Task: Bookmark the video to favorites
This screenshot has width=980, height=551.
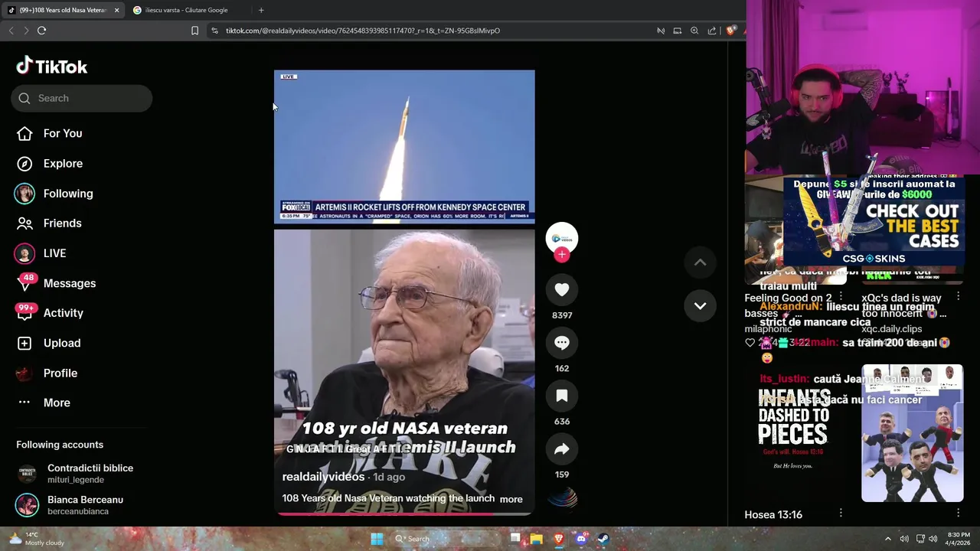Action: pos(562,396)
